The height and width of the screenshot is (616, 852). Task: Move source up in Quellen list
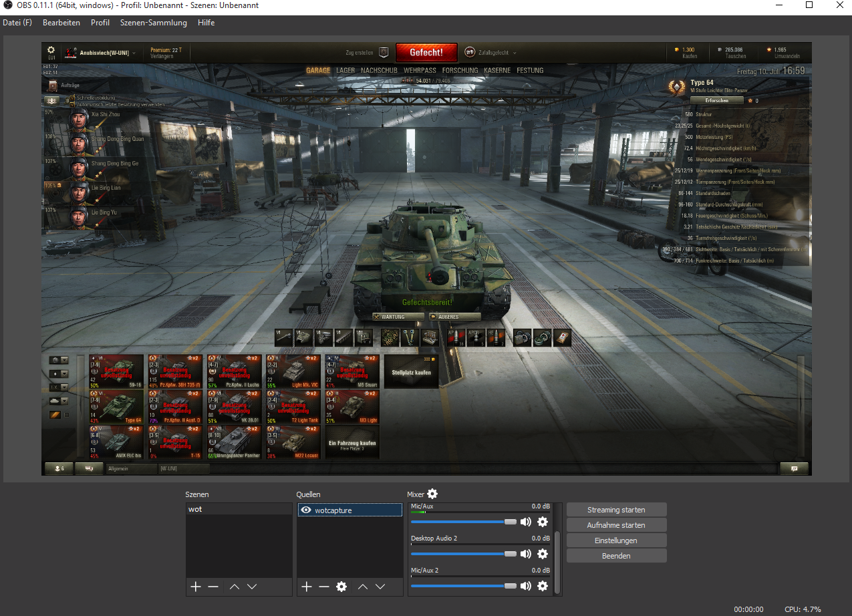(x=362, y=587)
